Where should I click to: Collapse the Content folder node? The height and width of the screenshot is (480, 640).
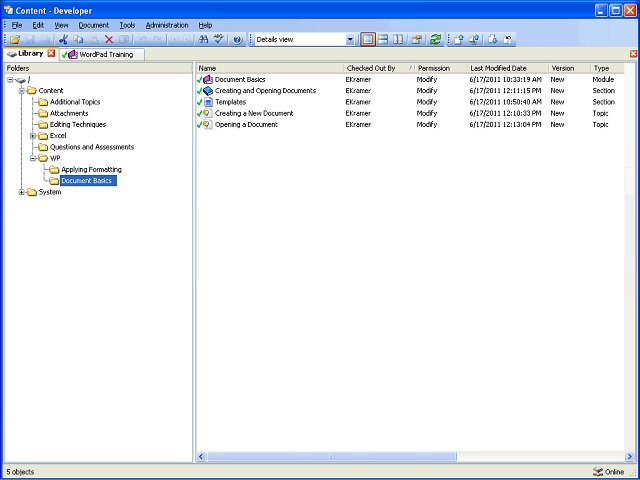(x=22, y=91)
